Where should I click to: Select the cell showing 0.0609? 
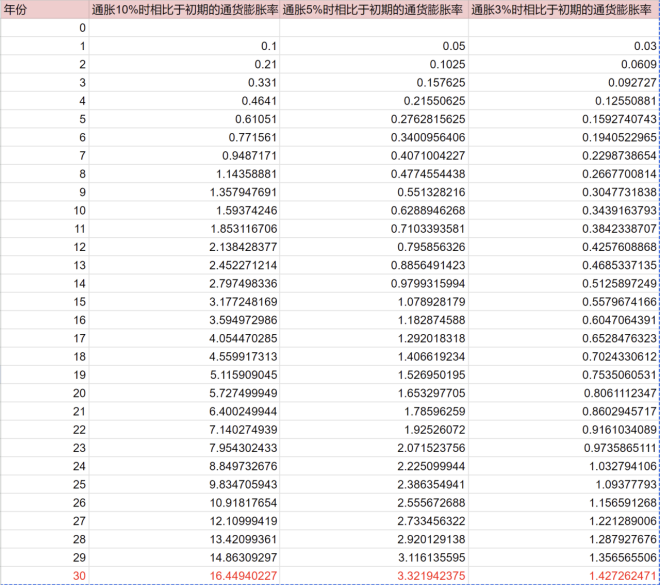(x=636, y=64)
